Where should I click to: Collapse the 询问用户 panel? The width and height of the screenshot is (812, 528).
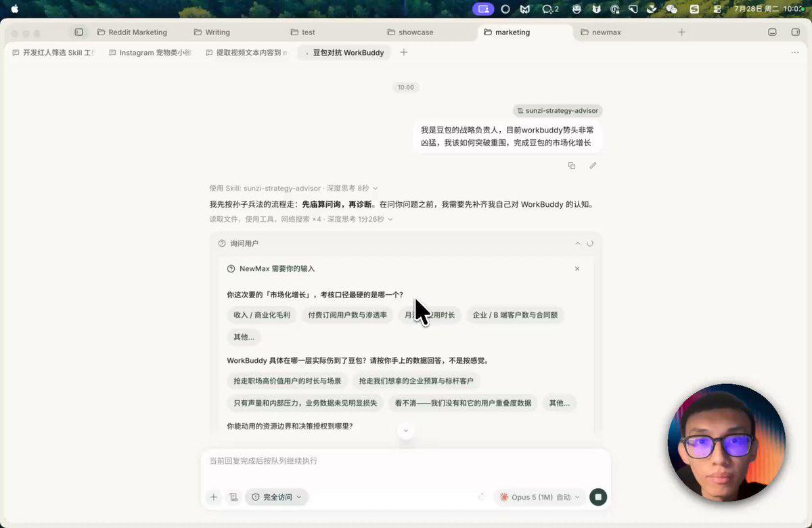[x=577, y=243]
